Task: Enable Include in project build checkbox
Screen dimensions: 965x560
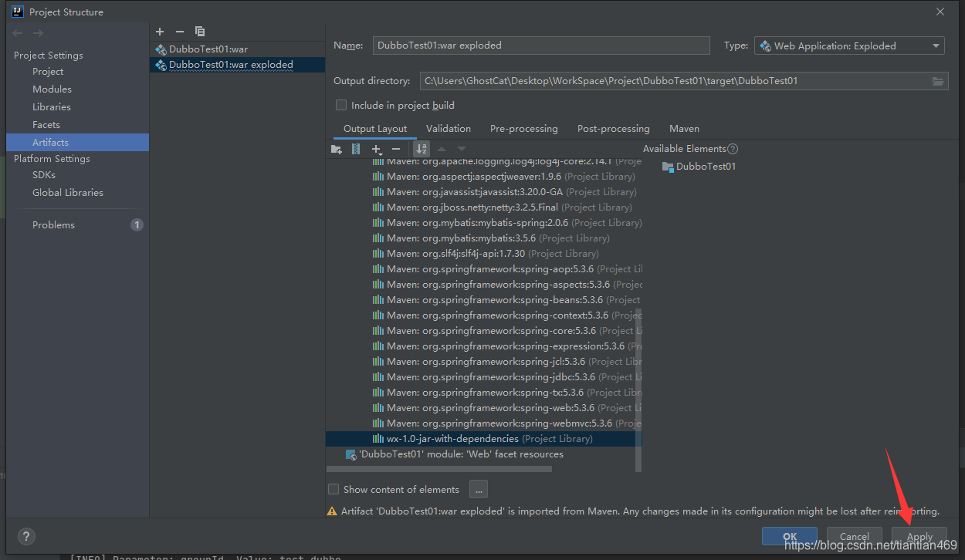Action: pyautogui.click(x=341, y=105)
